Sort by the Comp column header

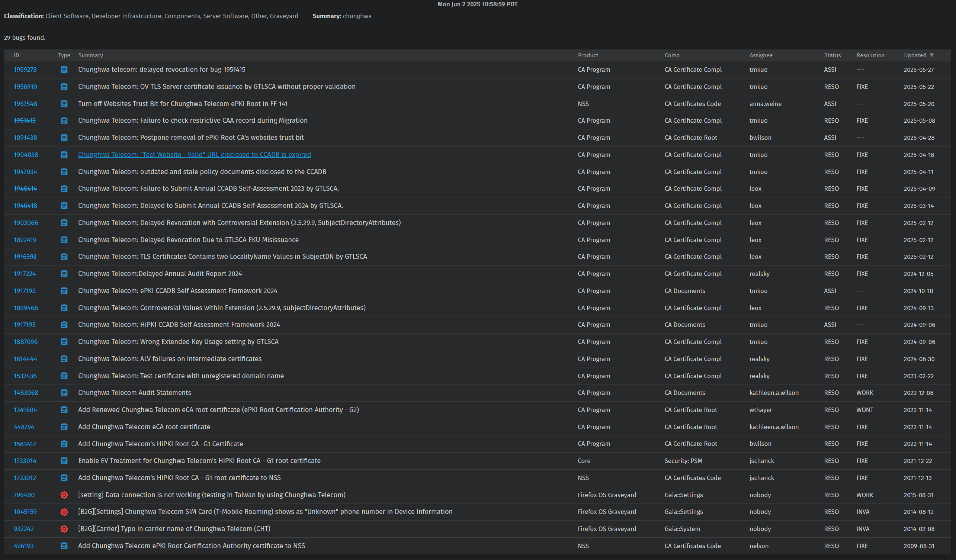tap(672, 55)
